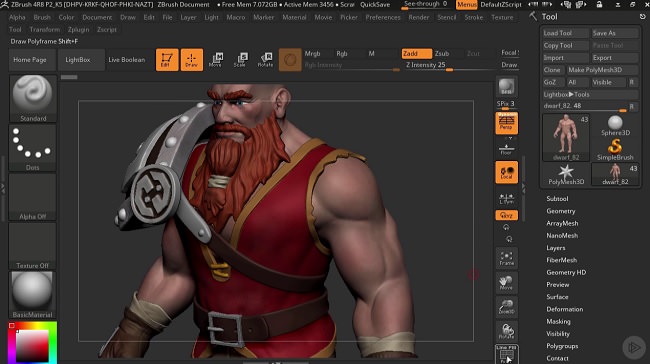
Task: Select the SimpleBrush tool
Action: [x=615, y=150]
